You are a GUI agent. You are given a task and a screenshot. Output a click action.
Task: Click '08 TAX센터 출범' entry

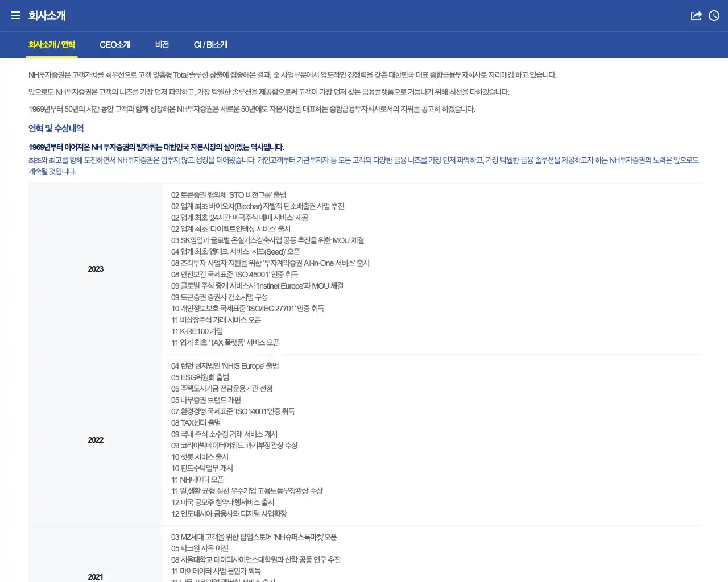(x=196, y=423)
